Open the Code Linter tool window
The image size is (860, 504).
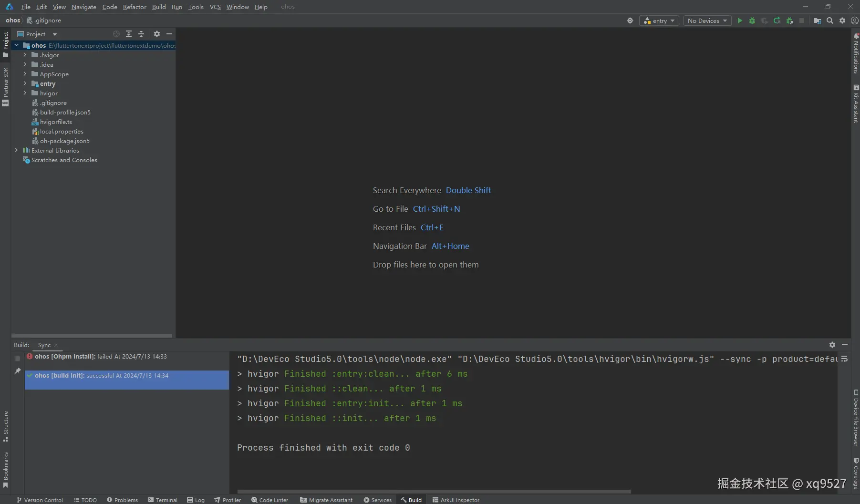(x=270, y=500)
